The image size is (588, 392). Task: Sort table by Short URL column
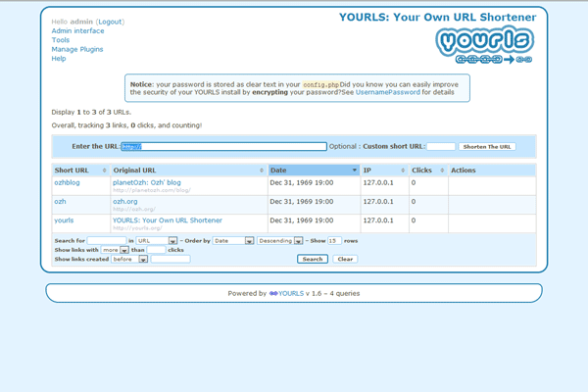tap(72, 171)
